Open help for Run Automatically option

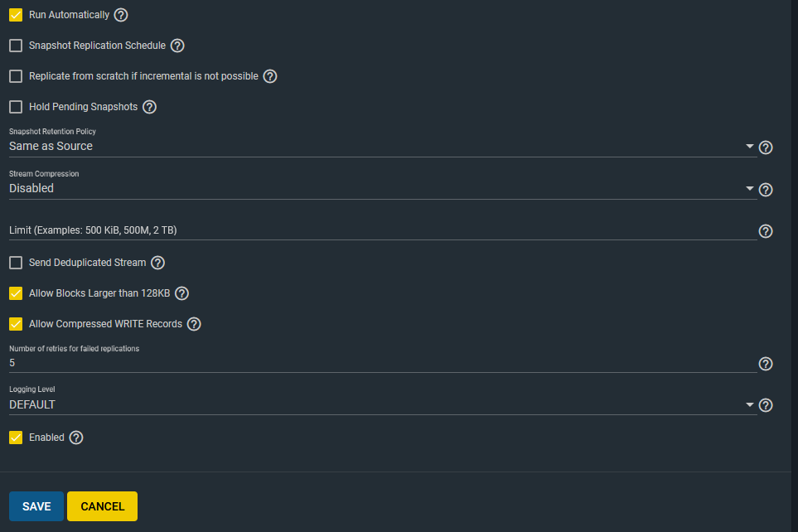[121, 15]
